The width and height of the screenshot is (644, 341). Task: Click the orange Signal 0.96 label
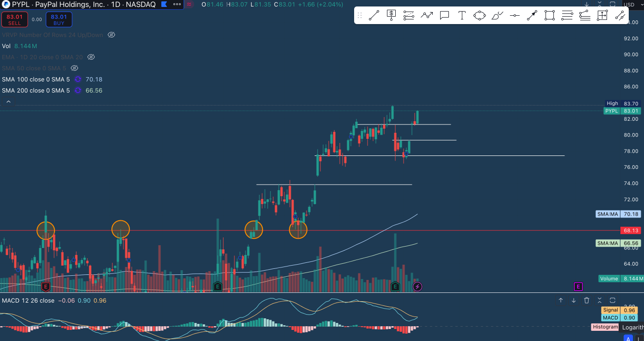[x=619, y=310]
